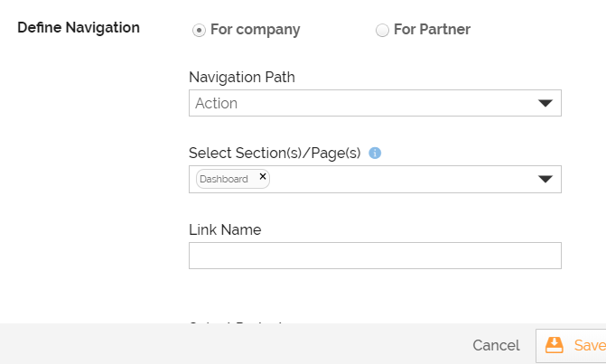This screenshot has height=364, width=606.
Task: Remove the Dashboard tag using its X
Action: click(x=263, y=176)
